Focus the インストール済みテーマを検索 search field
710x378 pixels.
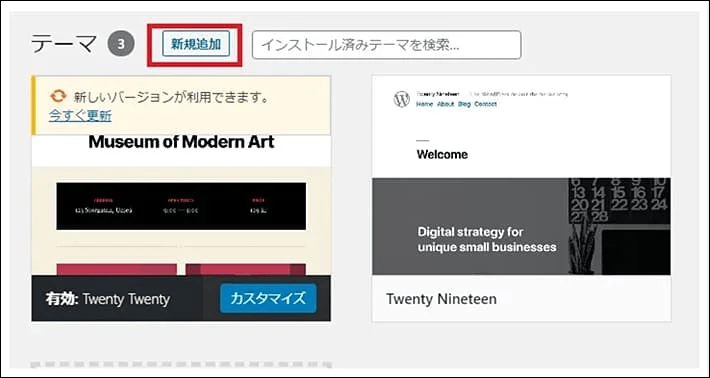[x=387, y=45]
